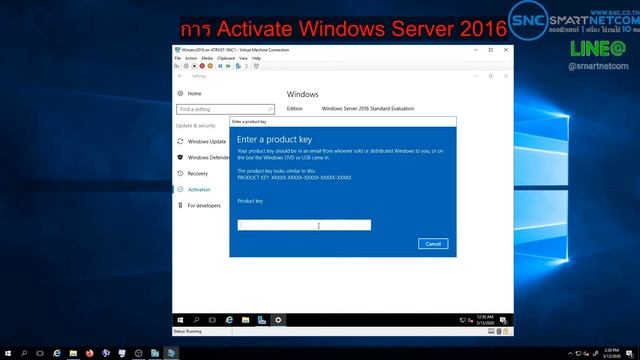Open Start menu inside the guest VM
Image resolution: width=640 pixels, height=360 pixels.
pyautogui.click(x=180, y=320)
